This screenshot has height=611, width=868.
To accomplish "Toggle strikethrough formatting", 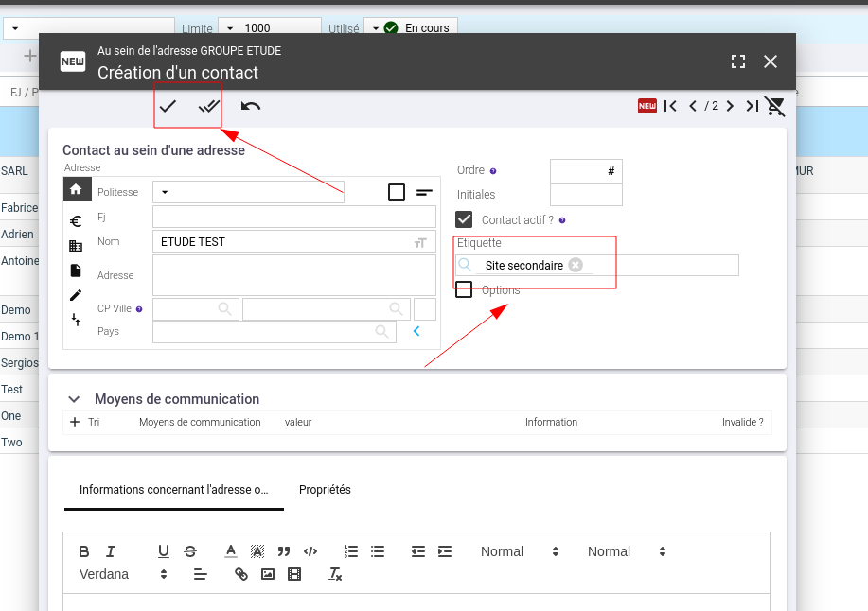I will [x=190, y=551].
